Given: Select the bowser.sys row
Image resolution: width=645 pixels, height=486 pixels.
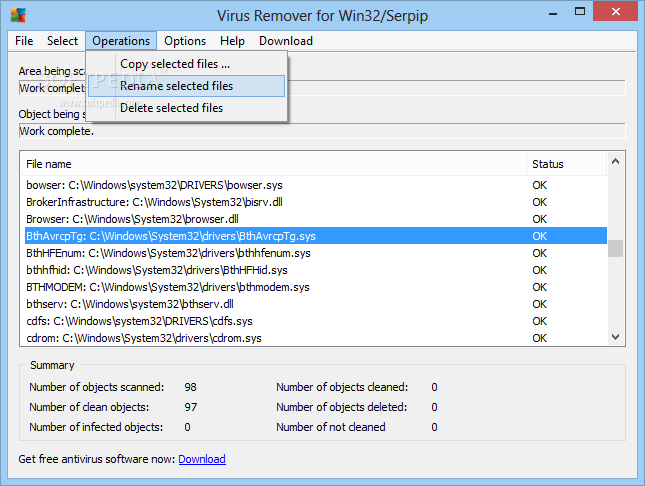Looking at the screenshot, I should [316, 185].
